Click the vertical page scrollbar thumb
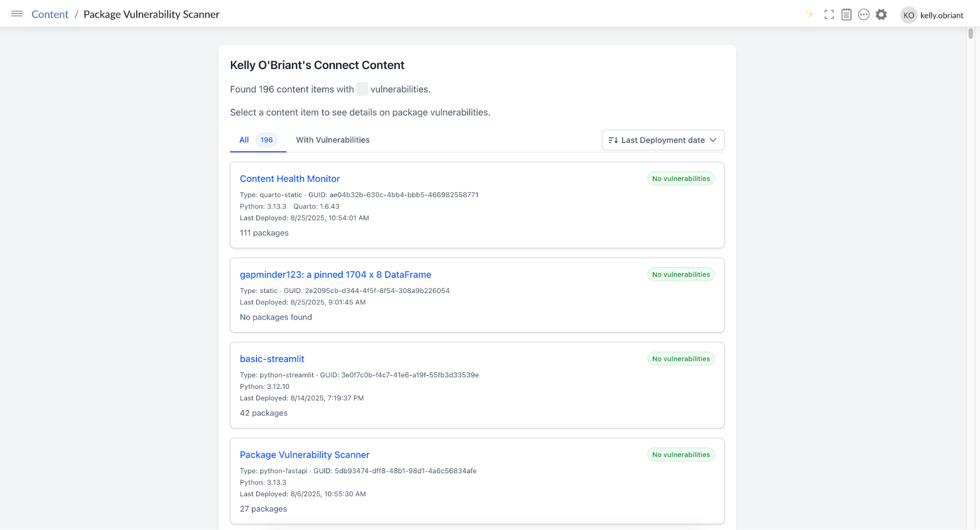The height and width of the screenshot is (530, 980). coord(970,34)
